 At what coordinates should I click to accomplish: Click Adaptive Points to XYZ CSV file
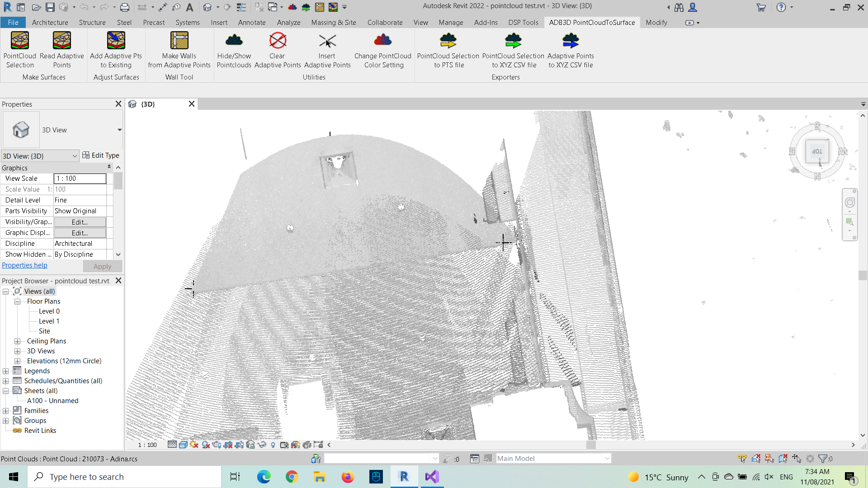tap(571, 50)
